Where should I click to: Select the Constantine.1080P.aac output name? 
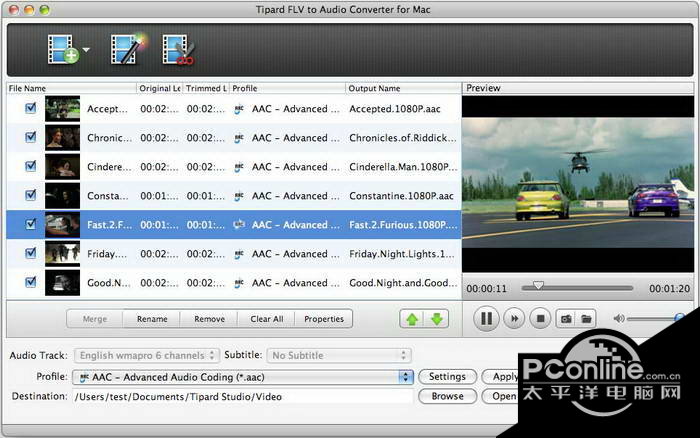(x=401, y=196)
